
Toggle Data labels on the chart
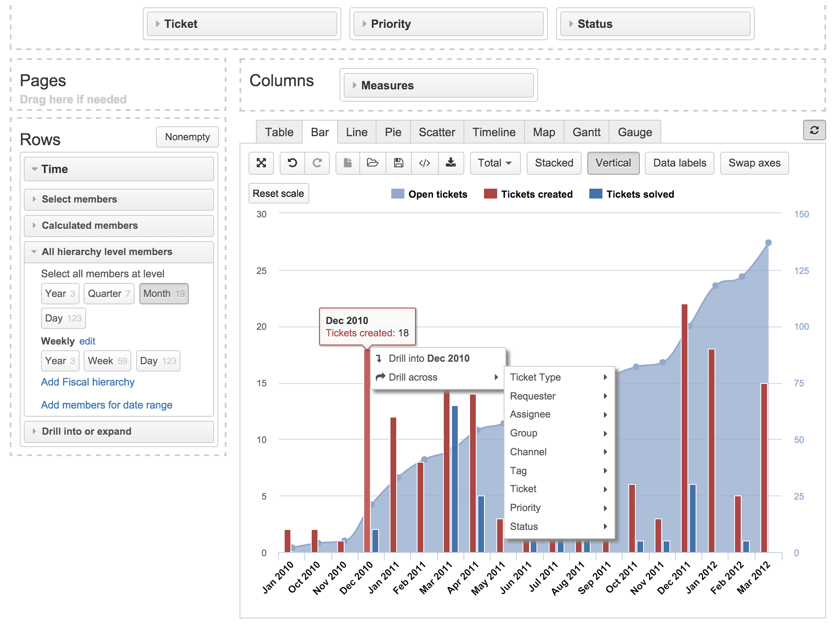click(x=679, y=163)
